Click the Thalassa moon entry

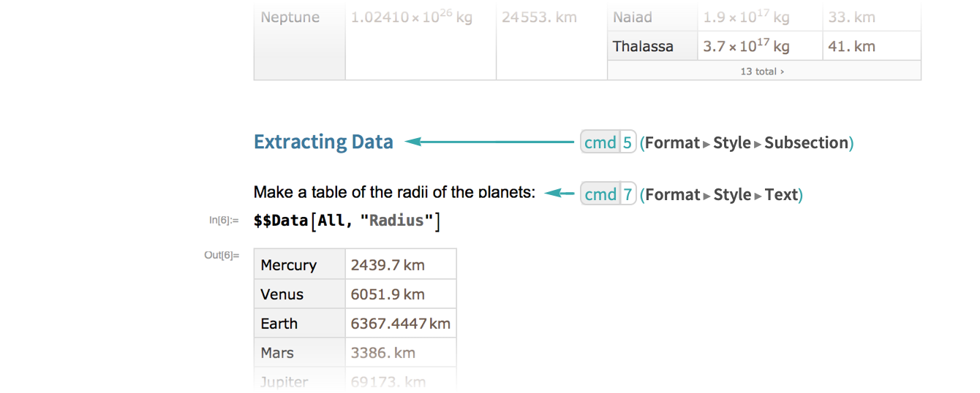[x=643, y=47]
